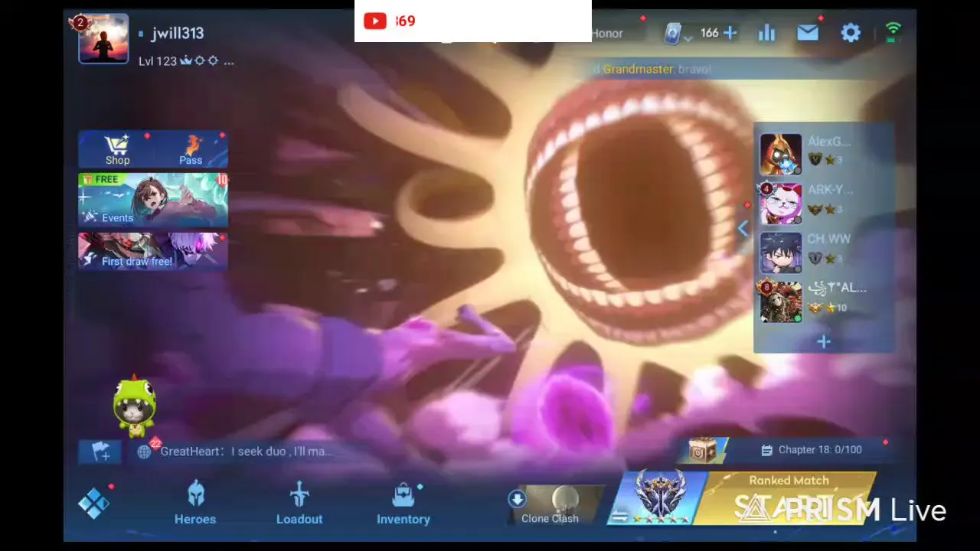Open the jwill313 profile avatar

[x=103, y=39]
